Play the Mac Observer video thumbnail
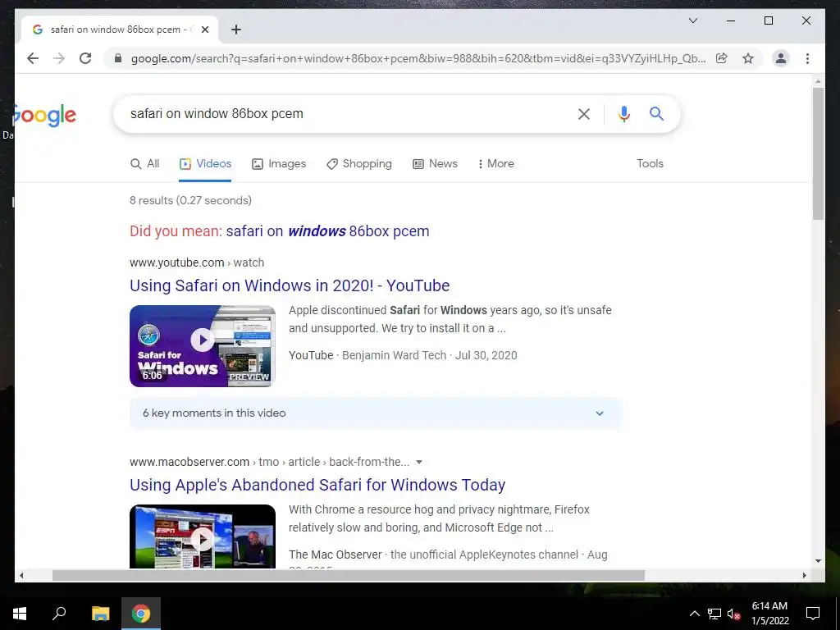 click(x=203, y=536)
